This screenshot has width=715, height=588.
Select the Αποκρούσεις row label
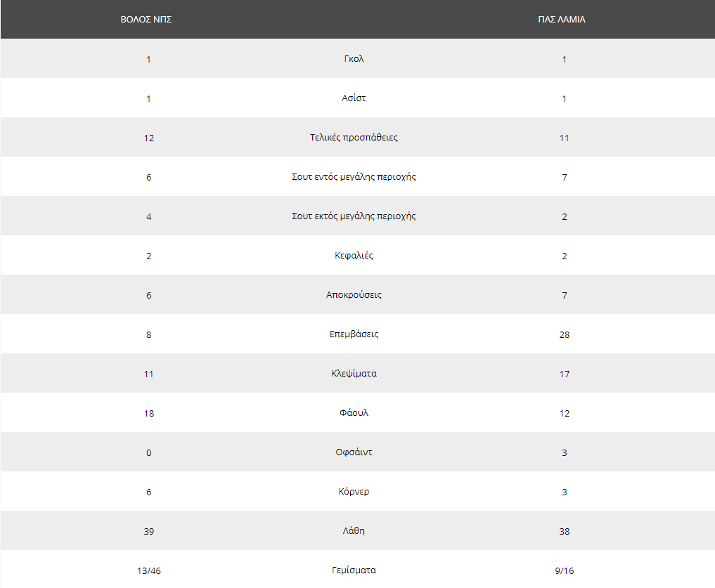(354, 295)
